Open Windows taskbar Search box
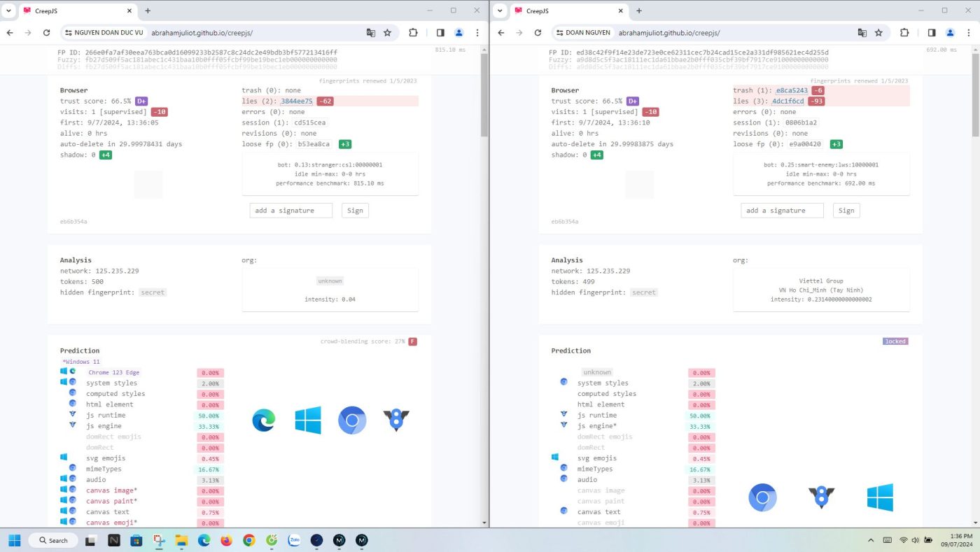The width and height of the screenshot is (980, 552). tap(53, 540)
